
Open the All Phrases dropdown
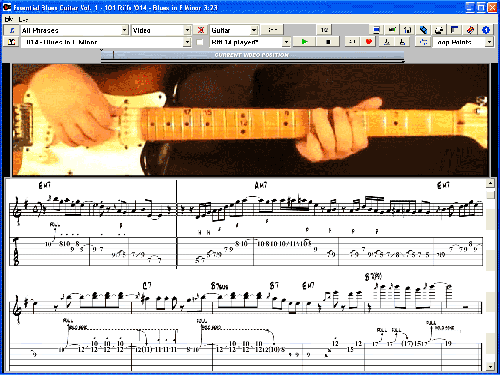[x=124, y=30]
